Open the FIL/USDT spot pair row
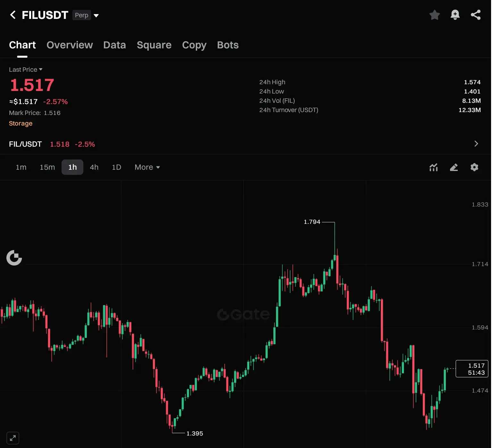The image size is (493, 448). click(x=246, y=144)
